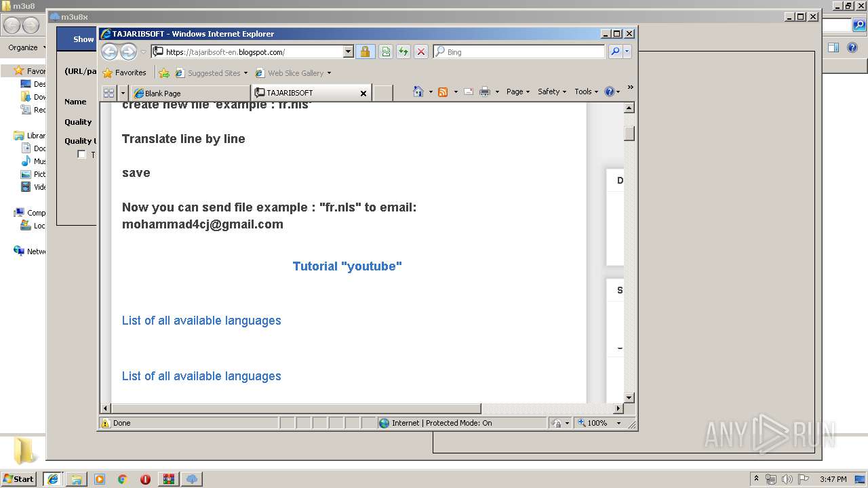Click the scroll up arrow on page
This screenshot has width=868, height=488.
tap(629, 108)
